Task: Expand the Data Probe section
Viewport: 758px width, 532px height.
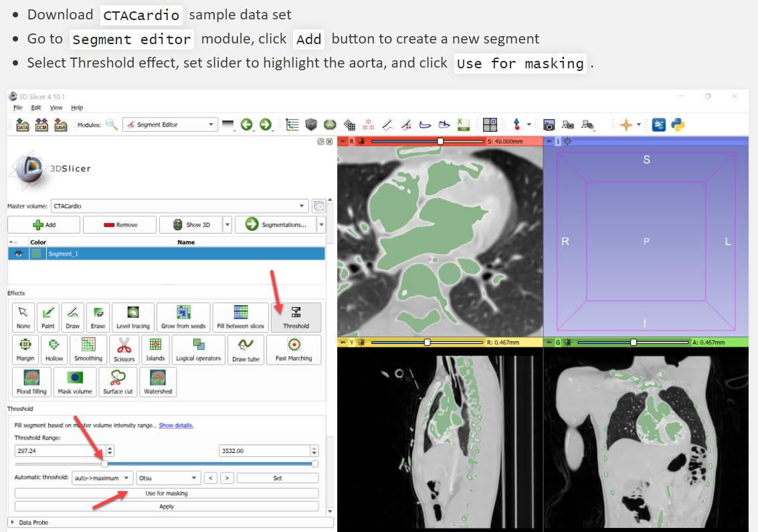Action: pyautogui.click(x=12, y=522)
